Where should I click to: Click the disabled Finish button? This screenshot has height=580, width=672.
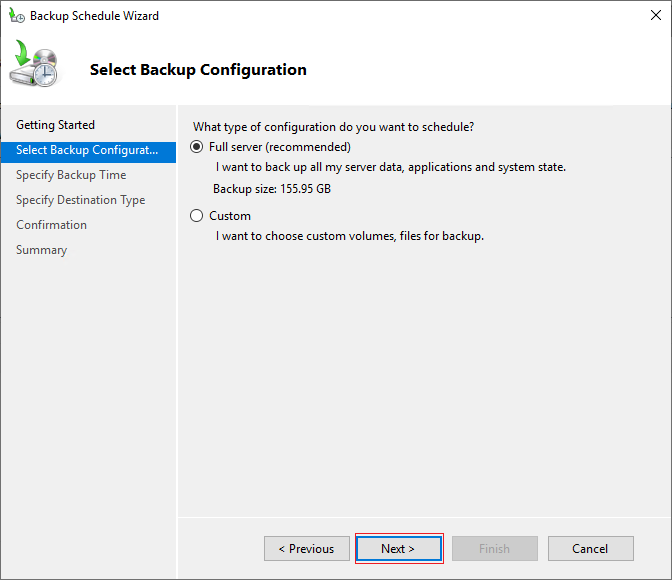495,548
